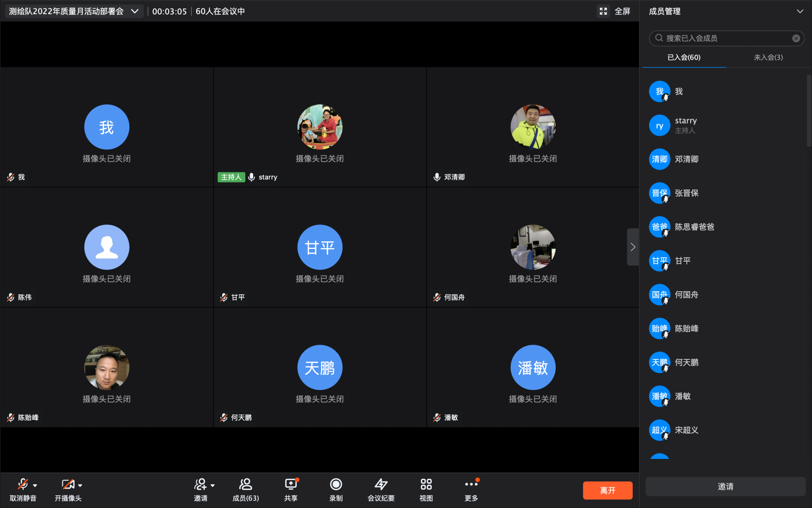Viewport: 812px width, 508px height.
Task: Open Members (63) panel icon
Action: click(245, 485)
